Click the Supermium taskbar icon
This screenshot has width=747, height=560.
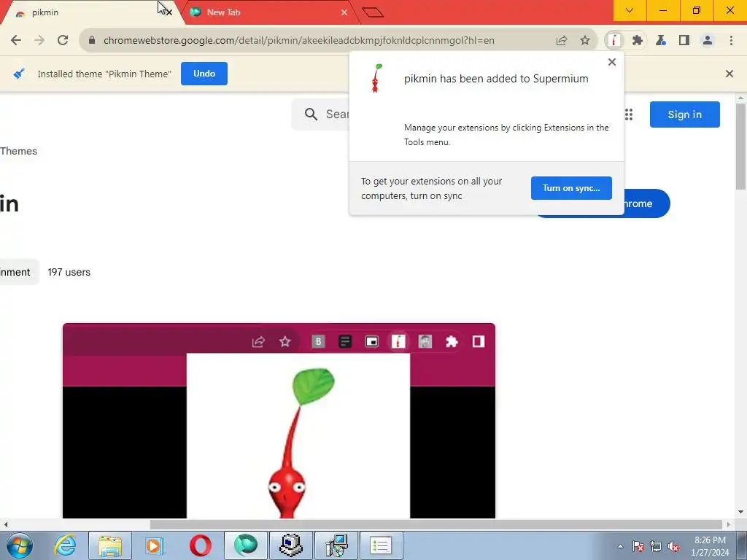pyautogui.click(x=246, y=545)
